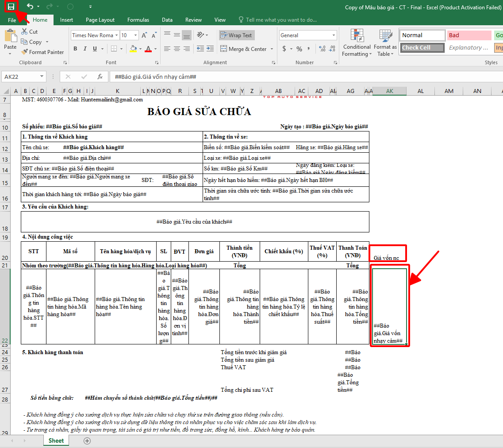Expand the General number format dropdown
The width and height of the screenshot is (503, 448).
(334, 35)
